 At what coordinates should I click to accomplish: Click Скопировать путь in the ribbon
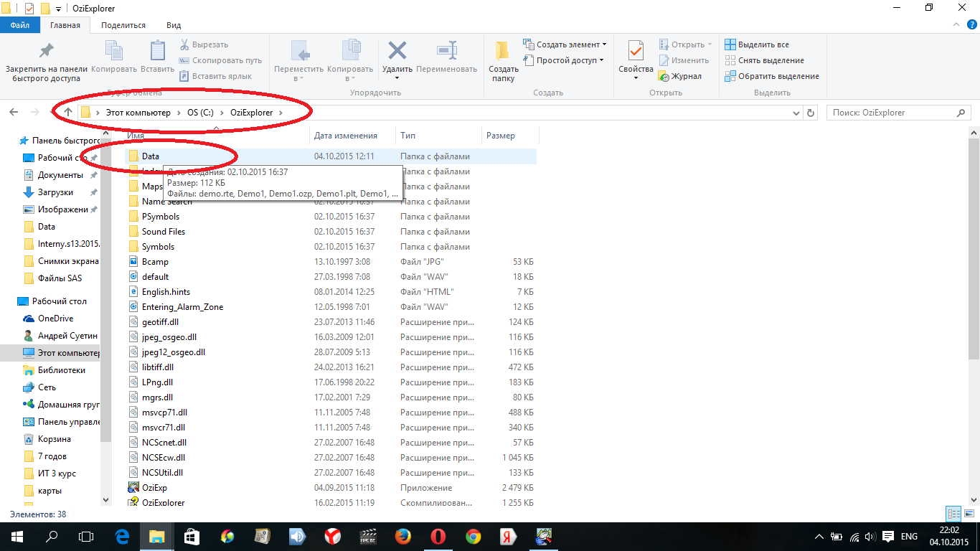pyautogui.click(x=220, y=60)
